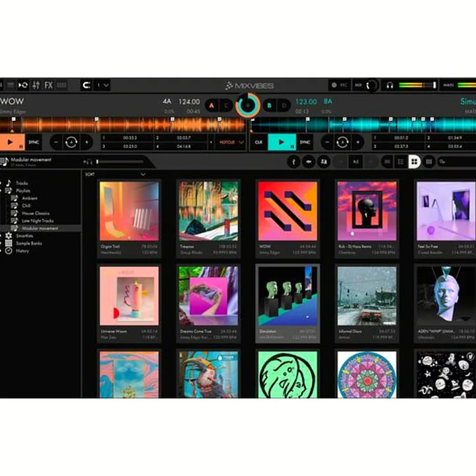This screenshot has height=476, width=476.
Task: Jump to right deck hotcue 1 at 00:01.2
Action: 399,138
